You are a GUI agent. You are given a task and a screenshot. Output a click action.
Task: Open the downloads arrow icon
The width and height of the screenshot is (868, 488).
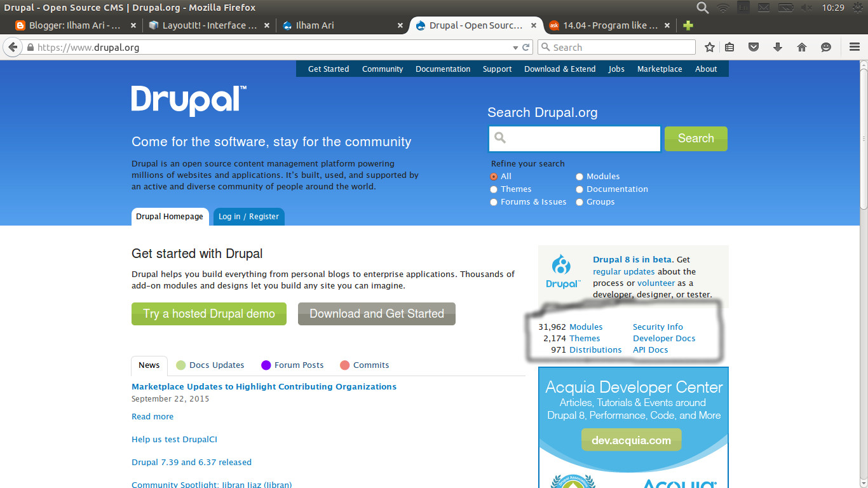coord(777,47)
